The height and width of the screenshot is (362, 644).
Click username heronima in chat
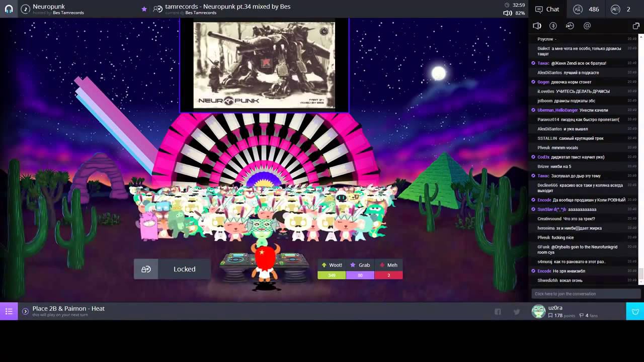[x=546, y=228]
